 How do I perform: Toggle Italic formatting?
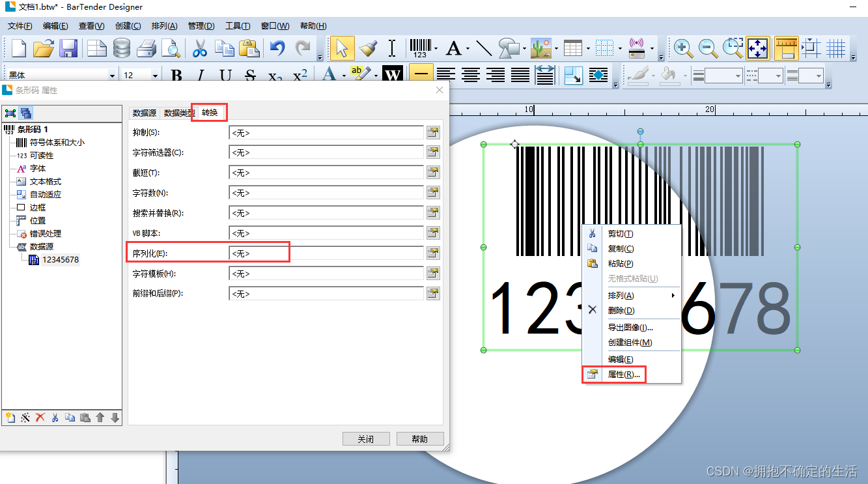coord(201,76)
